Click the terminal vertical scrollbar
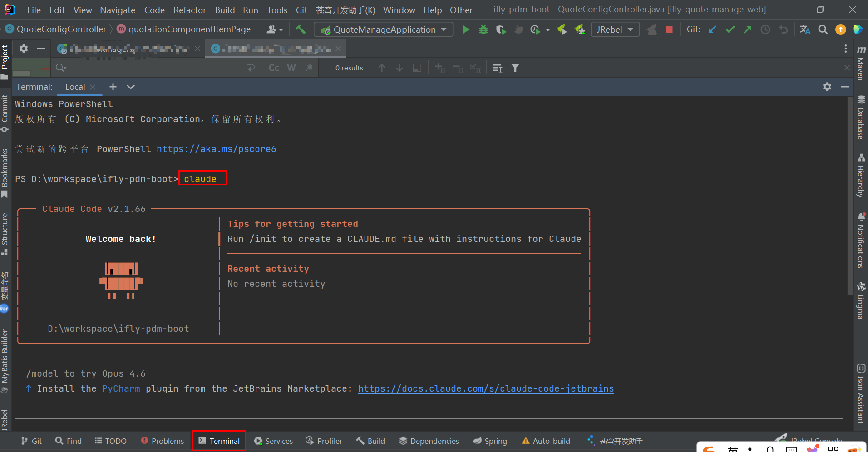 (x=850, y=196)
